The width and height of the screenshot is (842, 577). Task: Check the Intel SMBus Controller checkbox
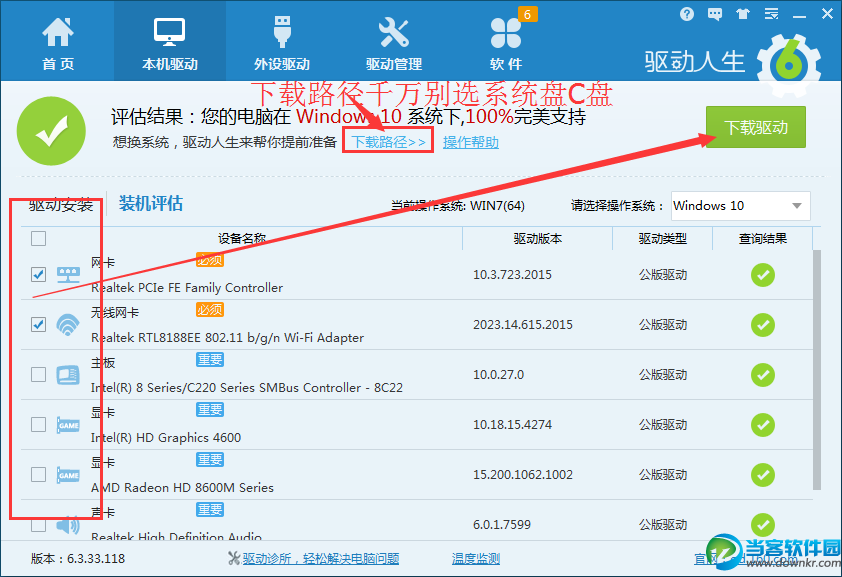(38, 375)
